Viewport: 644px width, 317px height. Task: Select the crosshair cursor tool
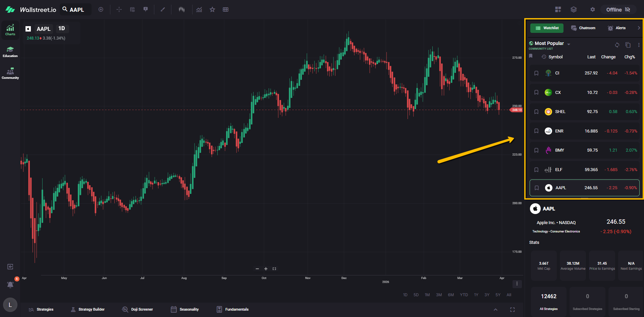(x=119, y=10)
